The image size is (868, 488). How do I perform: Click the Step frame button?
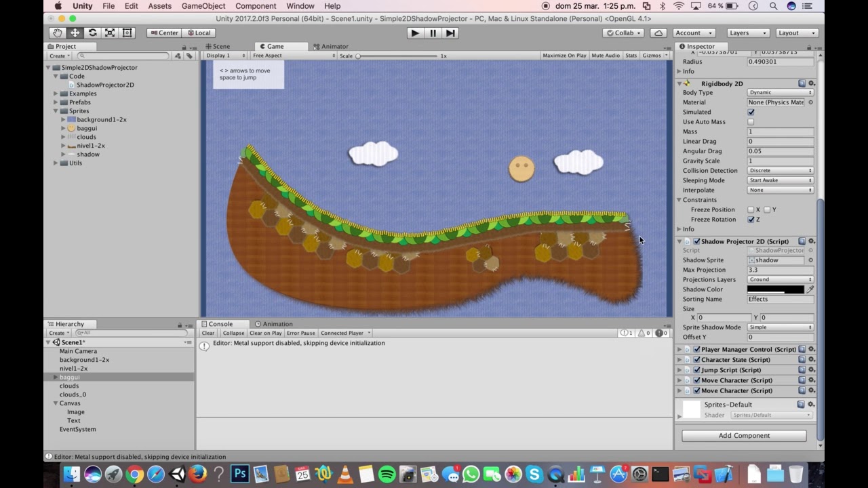pyautogui.click(x=450, y=33)
